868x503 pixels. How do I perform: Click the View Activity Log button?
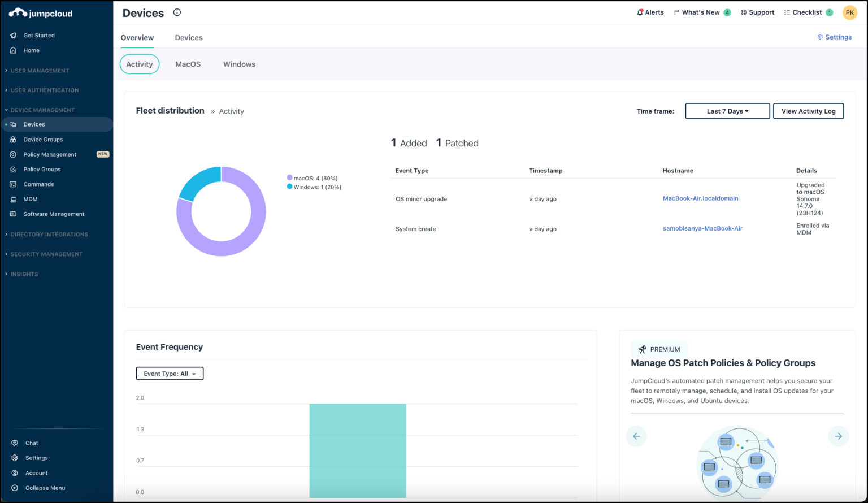coord(808,111)
